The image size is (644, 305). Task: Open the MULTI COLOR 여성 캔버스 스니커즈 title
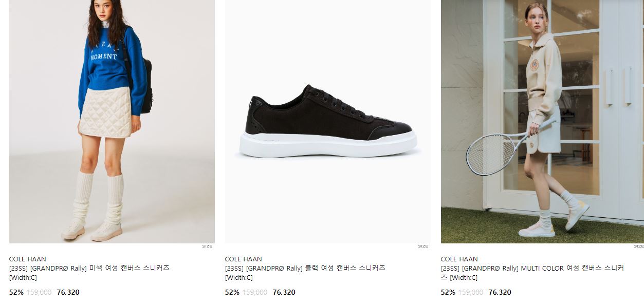[532, 273]
